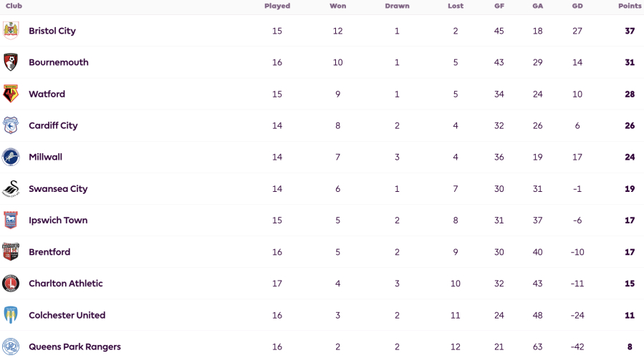Click the Charlton Athletic sword crest
This screenshot has height=358, width=644.
11,284
